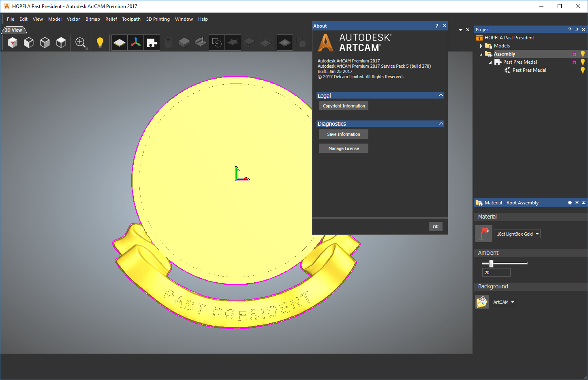
Task: Open the puzzle-piece assembly tool
Action: click(x=152, y=42)
